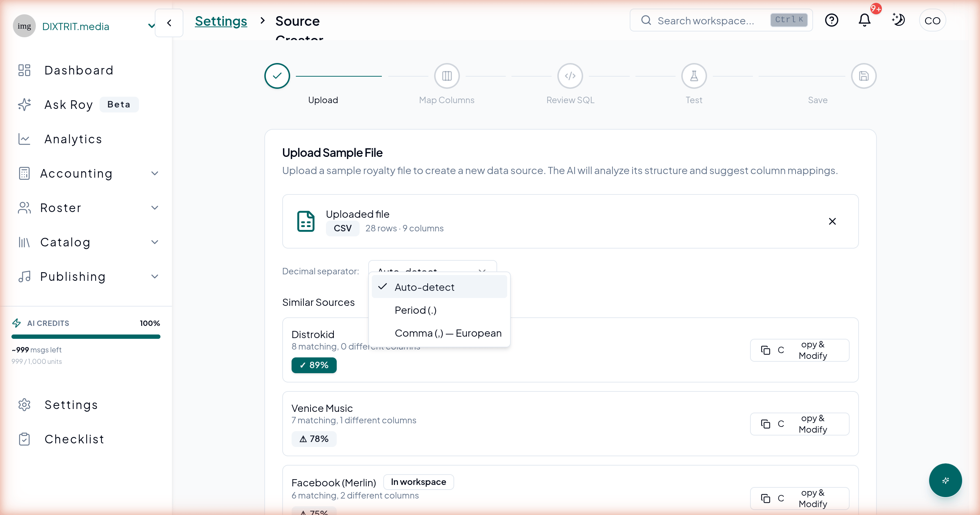This screenshot has height=515, width=980.
Task: Click the Facebook (Merlin) source name
Action: click(x=333, y=483)
